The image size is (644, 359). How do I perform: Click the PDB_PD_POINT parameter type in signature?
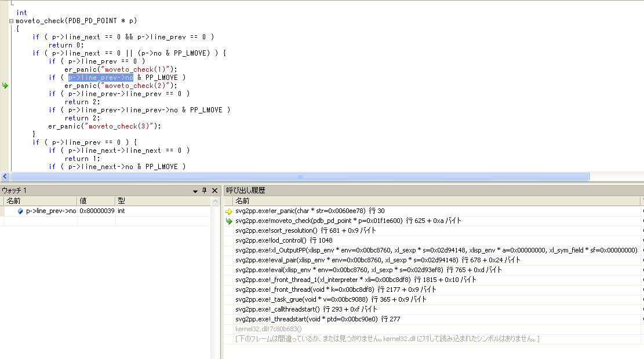tap(92, 21)
